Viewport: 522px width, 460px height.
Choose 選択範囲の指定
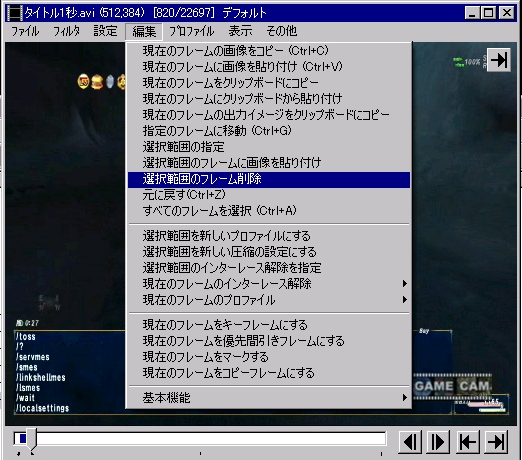[269, 147]
